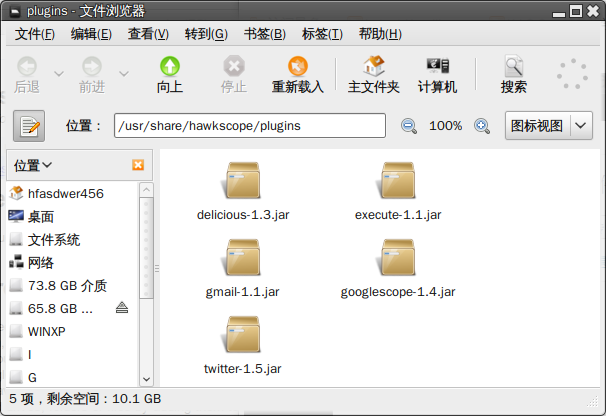
Task: Open the 编辑(E) menu
Action: click(91, 34)
